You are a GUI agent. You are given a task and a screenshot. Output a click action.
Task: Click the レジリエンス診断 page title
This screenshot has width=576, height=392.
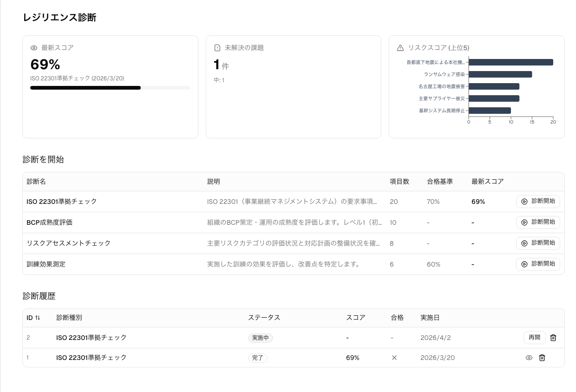[59, 18]
